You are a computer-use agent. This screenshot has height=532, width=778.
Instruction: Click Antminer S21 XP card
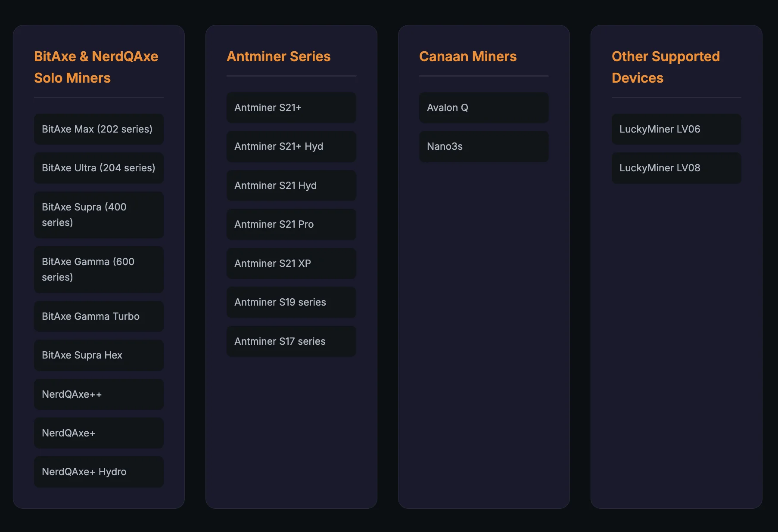[291, 263]
